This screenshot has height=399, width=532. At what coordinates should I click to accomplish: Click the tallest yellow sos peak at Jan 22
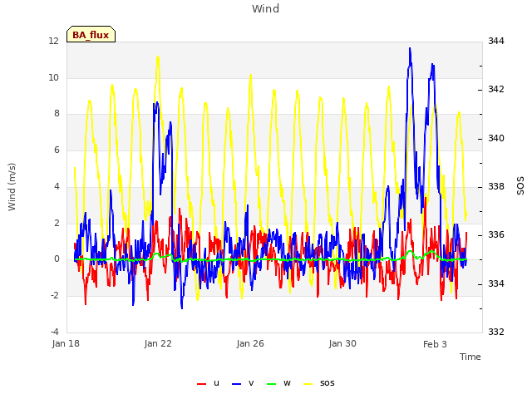point(158,57)
